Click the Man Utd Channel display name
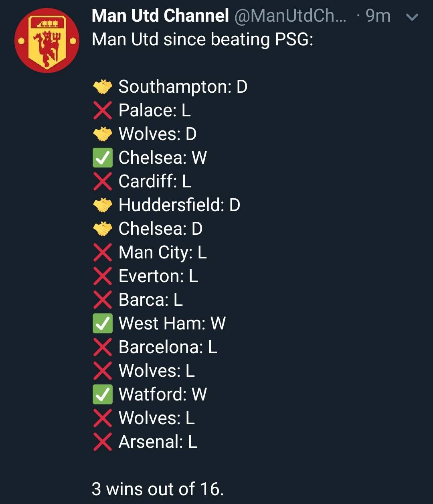The height and width of the screenshot is (504, 433). point(160,16)
